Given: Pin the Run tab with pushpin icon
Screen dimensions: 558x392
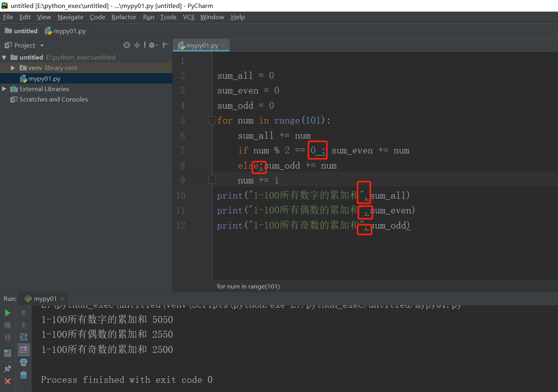Looking at the screenshot, I should click(x=8, y=369).
